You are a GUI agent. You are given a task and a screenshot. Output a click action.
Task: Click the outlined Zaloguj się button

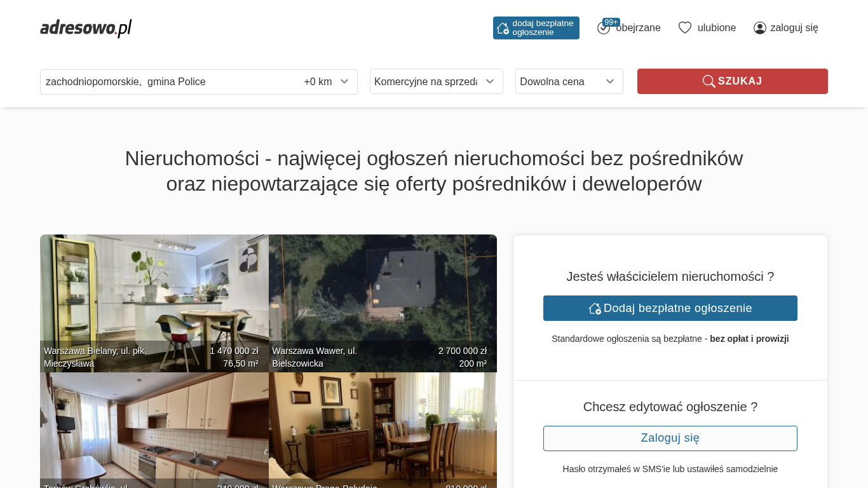[x=670, y=438]
